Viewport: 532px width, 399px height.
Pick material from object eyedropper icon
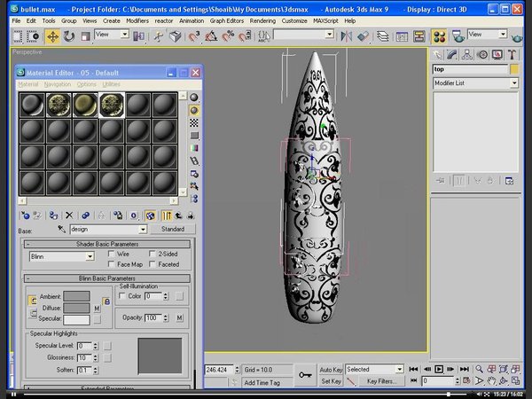[62, 229]
